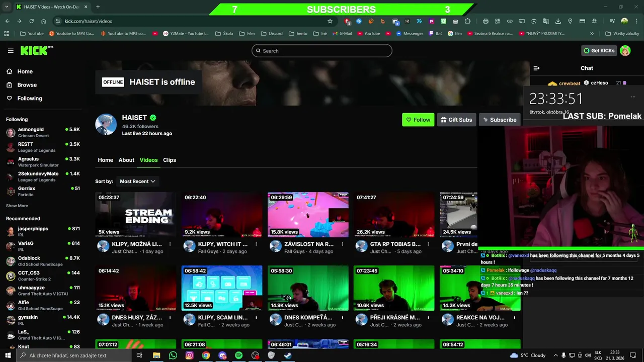This screenshot has width=644, height=362.
Task: Click the Windows taskbar search box
Action: pyautogui.click(x=74, y=355)
